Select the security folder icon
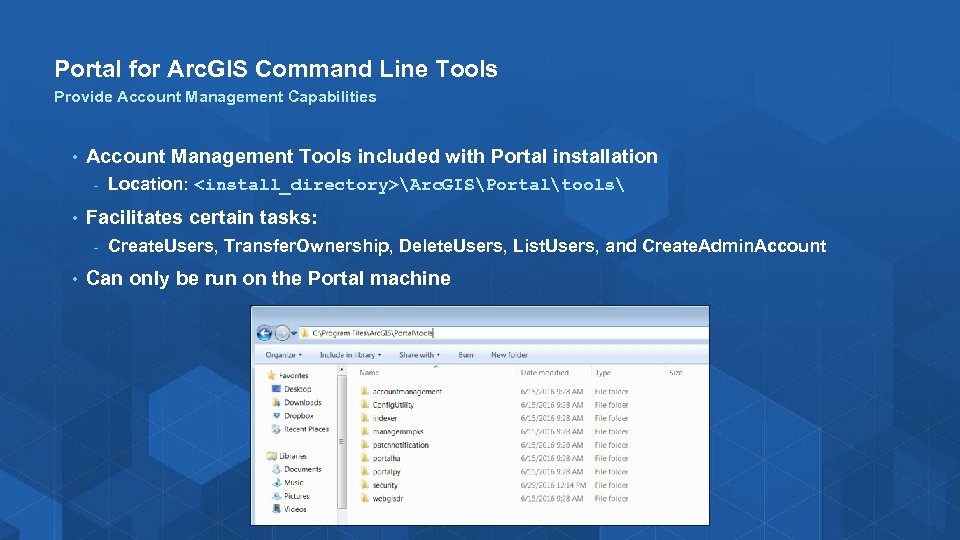Viewport: 960px width, 540px height. [365, 485]
